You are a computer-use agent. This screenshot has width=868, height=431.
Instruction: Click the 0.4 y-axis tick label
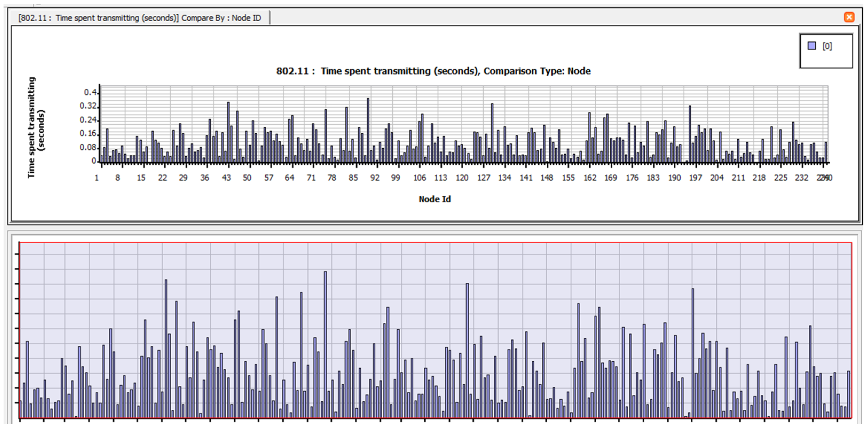[90, 92]
